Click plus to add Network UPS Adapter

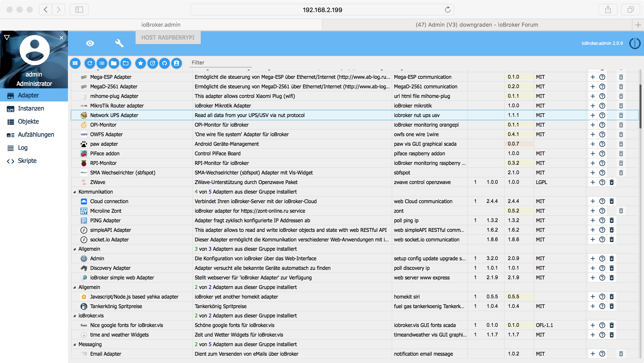coord(593,115)
